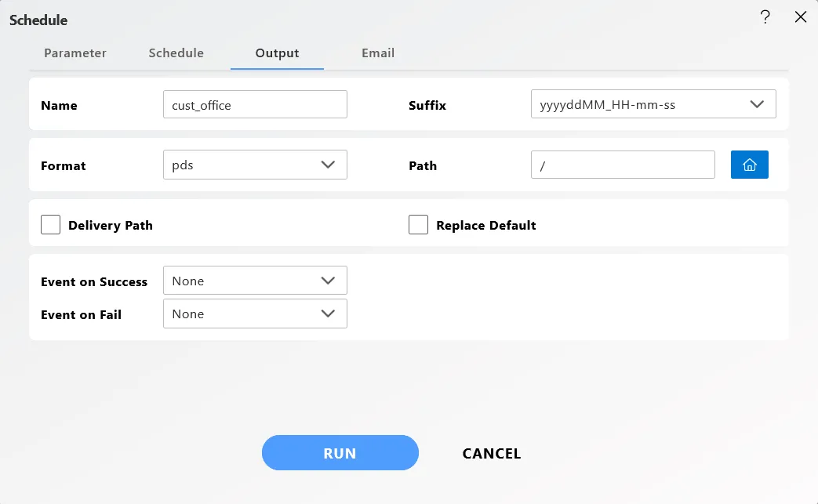
Task: Open the Event on Fail None dropdown
Action: tap(255, 314)
